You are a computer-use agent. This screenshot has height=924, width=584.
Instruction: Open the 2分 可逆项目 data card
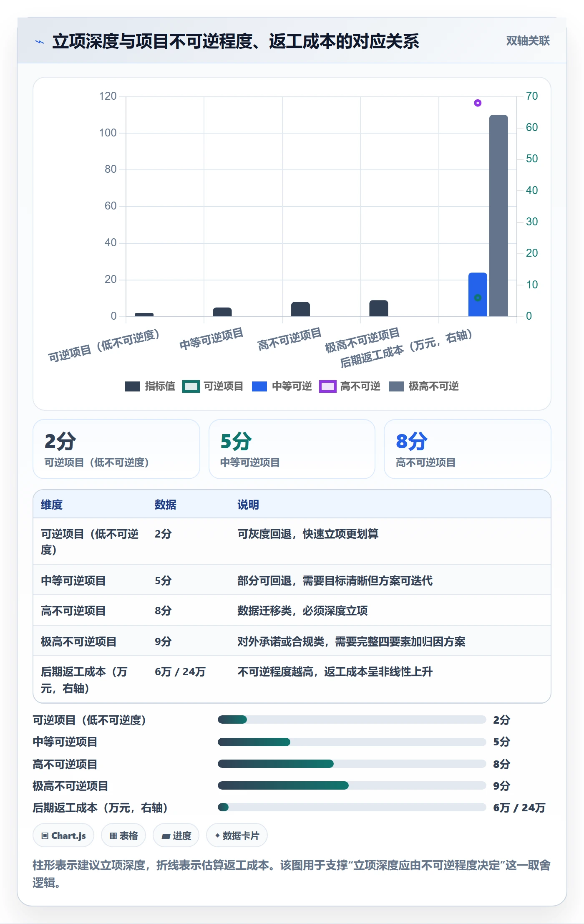tap(116, 449)
